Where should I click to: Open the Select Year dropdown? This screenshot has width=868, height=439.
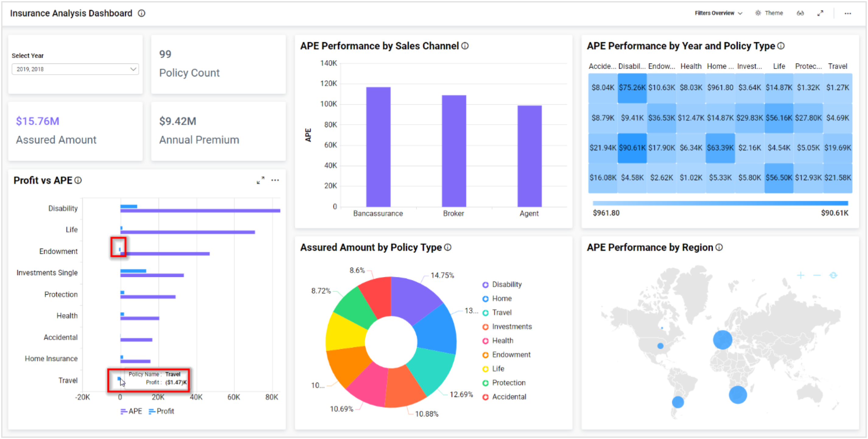click(75, 69)
